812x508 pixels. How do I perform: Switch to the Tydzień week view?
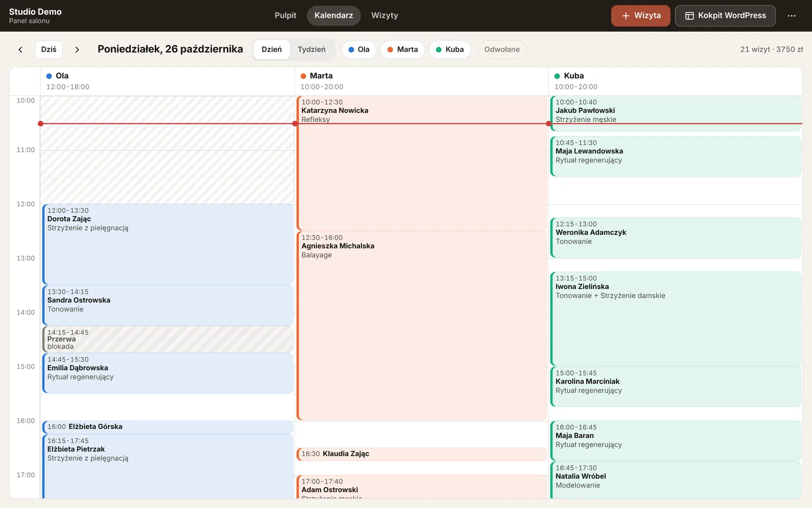pos(312,49)
